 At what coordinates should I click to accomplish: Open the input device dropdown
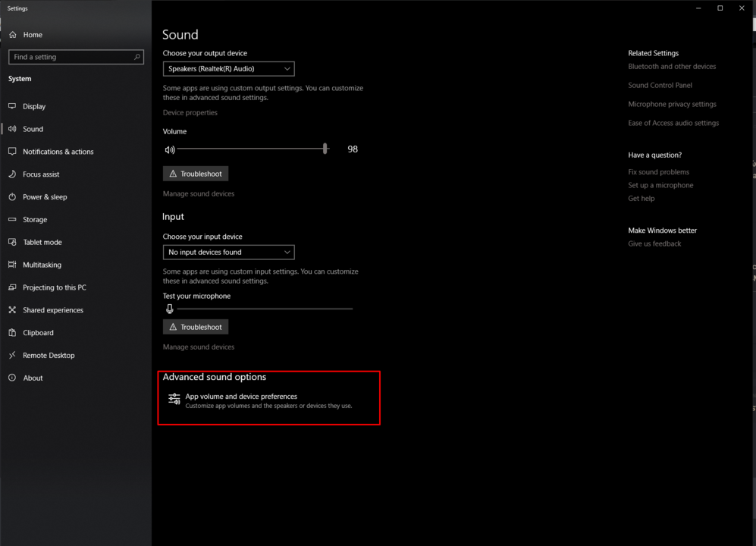[x=228, y=253]
